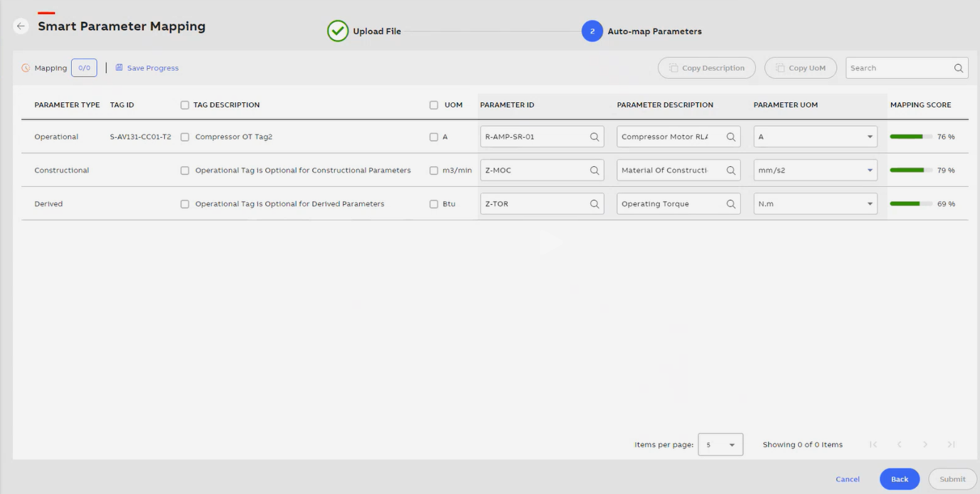This screenshot has height=494, width=980.
Task: Check the UOM checkbox for Btu
Action: coord(434,204)
